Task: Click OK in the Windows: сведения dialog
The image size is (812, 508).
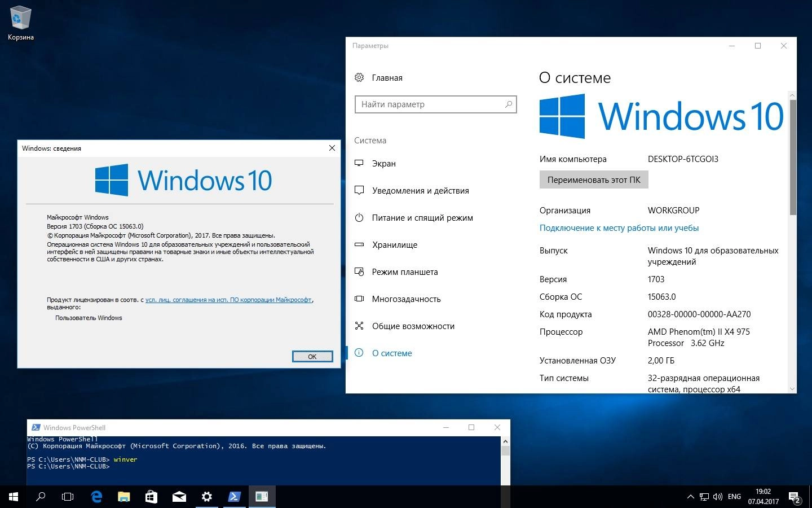Action: coord(312,356)
